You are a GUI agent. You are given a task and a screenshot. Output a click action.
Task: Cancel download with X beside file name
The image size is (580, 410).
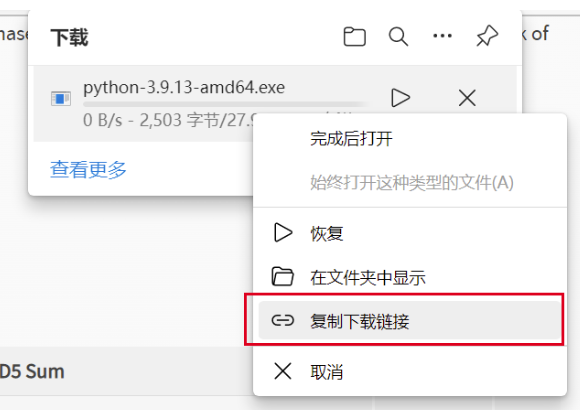[x=467, y=98]
